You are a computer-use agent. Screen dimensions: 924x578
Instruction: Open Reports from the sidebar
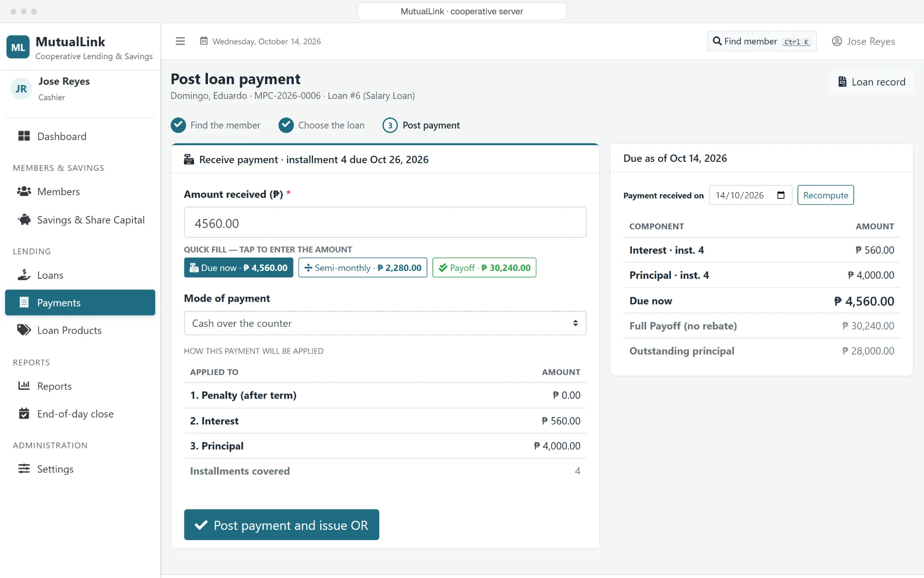[80, 386]
